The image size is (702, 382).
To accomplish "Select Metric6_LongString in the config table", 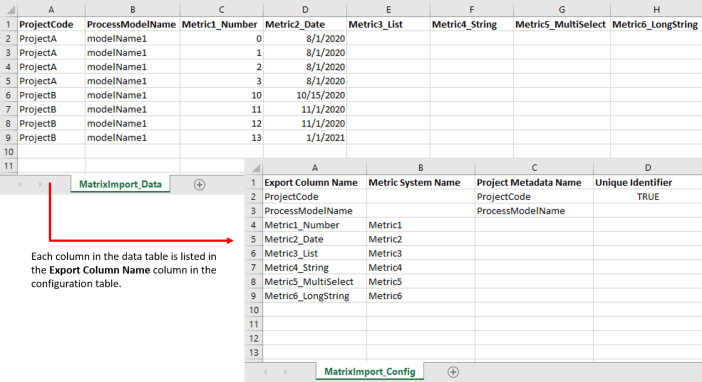I will tap(314, 296).
